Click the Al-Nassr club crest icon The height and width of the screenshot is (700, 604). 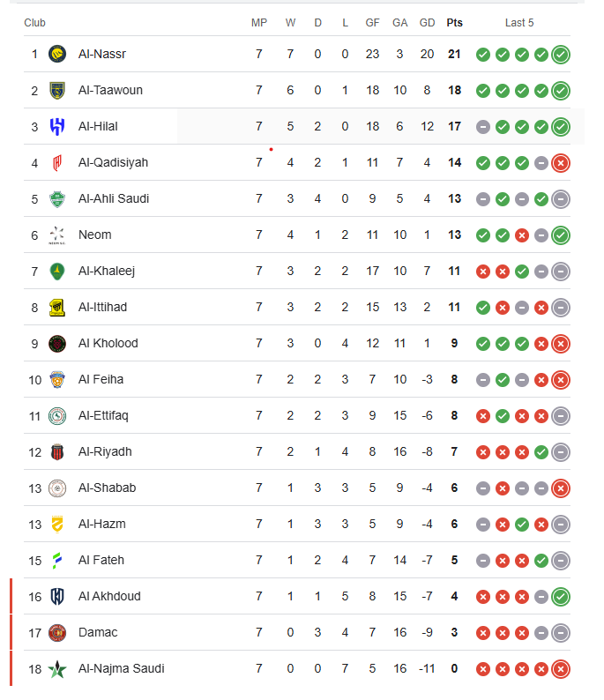57,55
